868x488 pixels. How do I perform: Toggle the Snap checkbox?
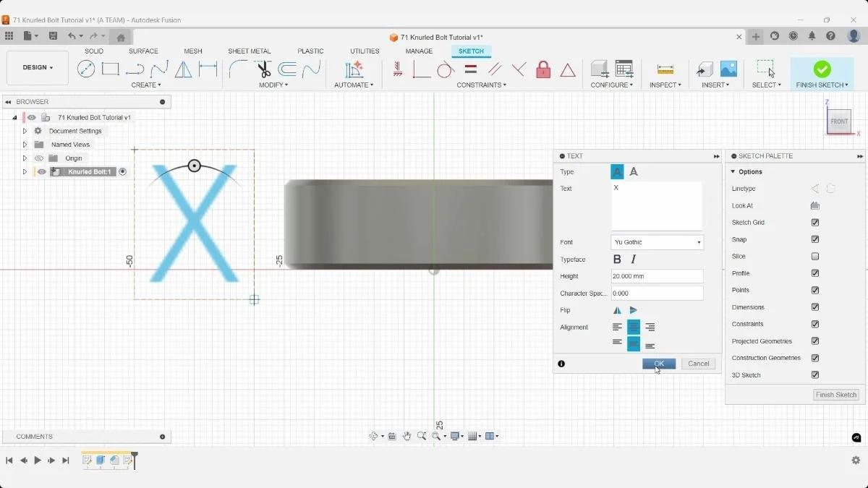tap(815, 239)
